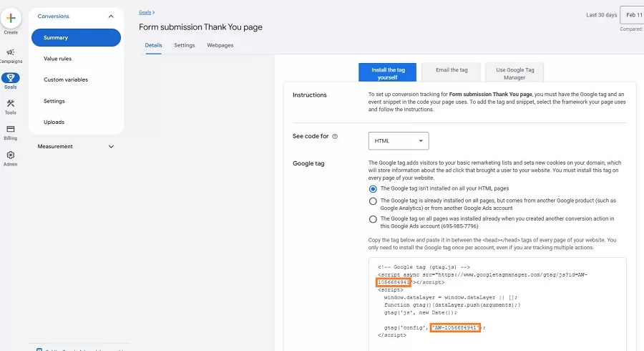Select 'tag comes from another Google product' option

coord(373,201)
